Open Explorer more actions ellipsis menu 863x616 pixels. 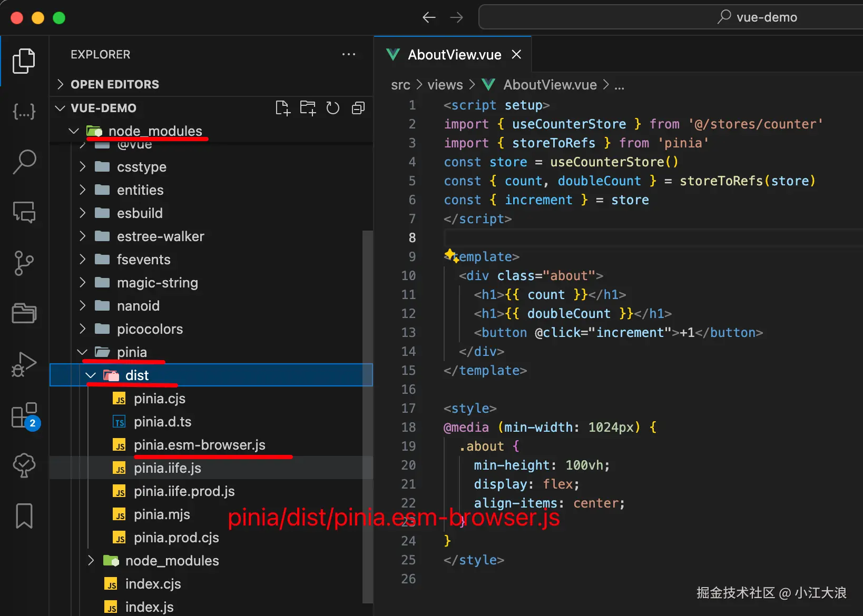349,54
